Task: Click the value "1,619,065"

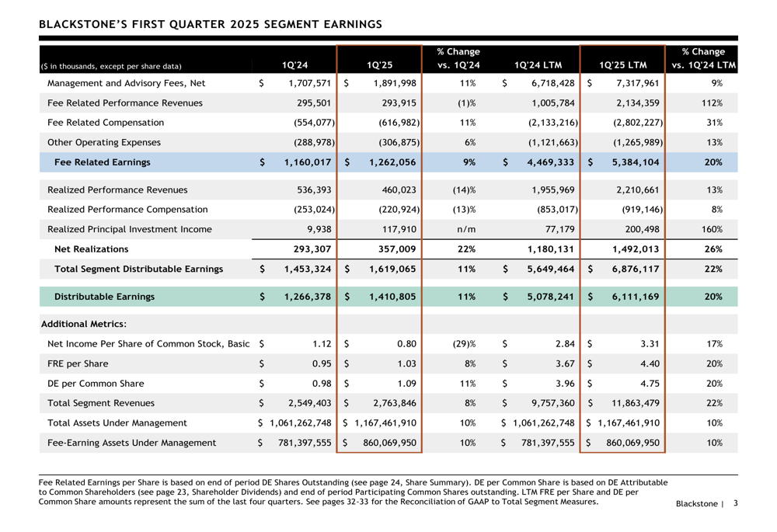Action: (x=392, y=269)
